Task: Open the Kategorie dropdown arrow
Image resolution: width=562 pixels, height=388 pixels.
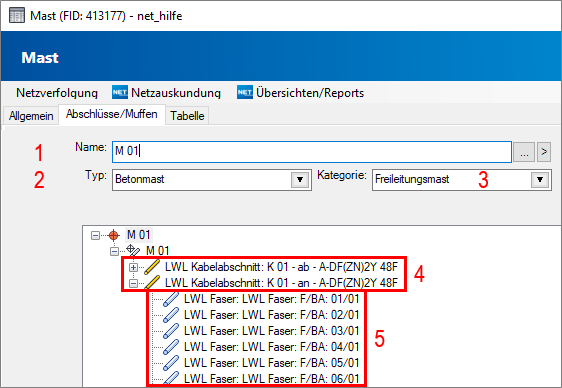Action: point(540,179)
